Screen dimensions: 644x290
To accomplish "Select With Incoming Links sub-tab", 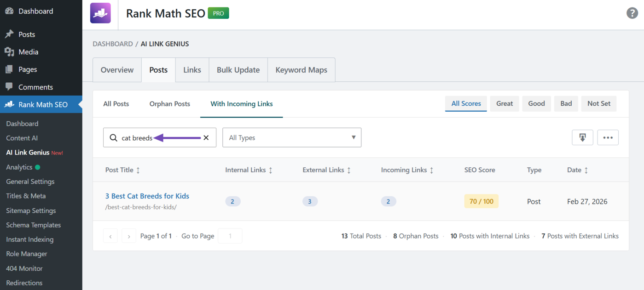I will pos(242,104).
